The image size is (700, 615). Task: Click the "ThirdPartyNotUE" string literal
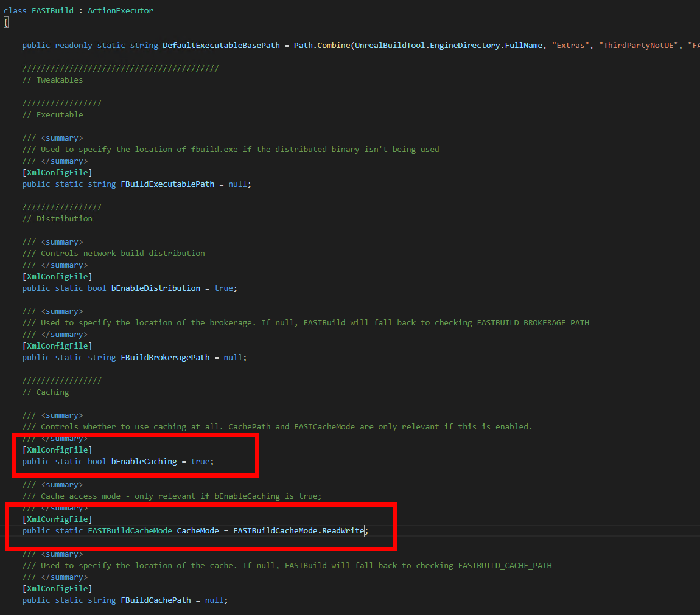[x=638, y=45]
